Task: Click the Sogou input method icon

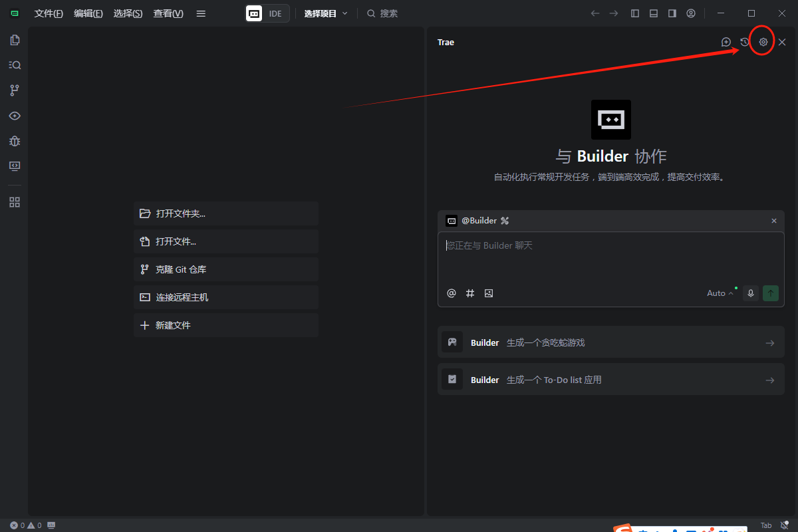Action: pyautogui.click(x=623, y=529)
